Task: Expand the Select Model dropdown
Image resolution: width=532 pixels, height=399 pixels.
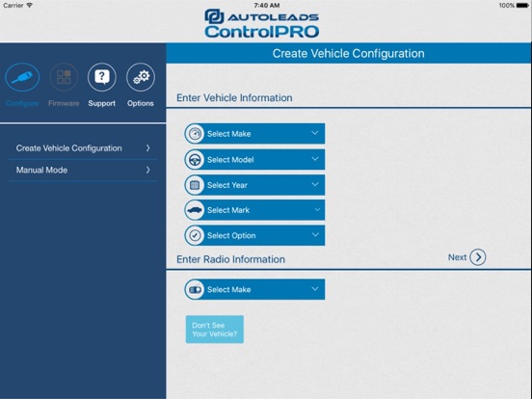Action: click(x=254, y=159)
